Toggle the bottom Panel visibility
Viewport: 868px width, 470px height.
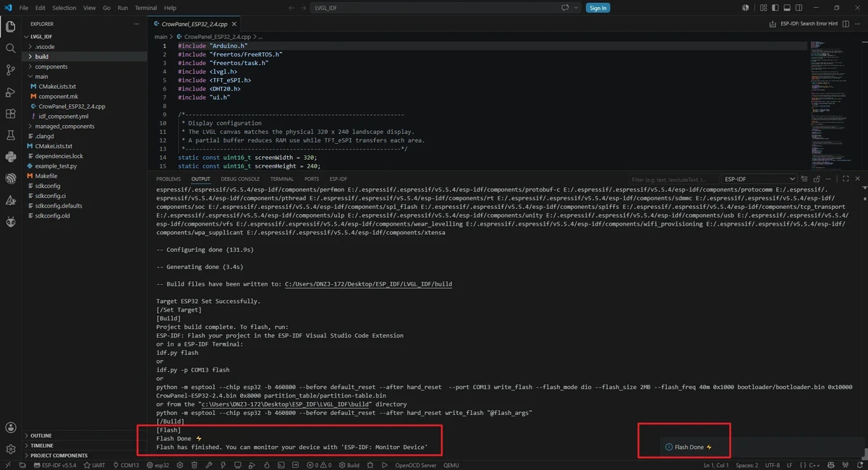pos(787,8)
